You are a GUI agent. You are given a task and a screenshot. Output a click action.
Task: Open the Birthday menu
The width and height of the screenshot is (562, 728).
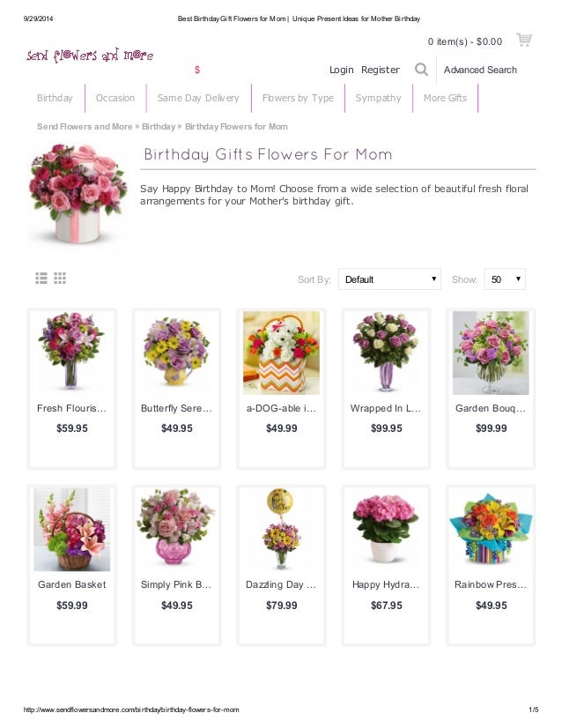click(x=55, y=98)
